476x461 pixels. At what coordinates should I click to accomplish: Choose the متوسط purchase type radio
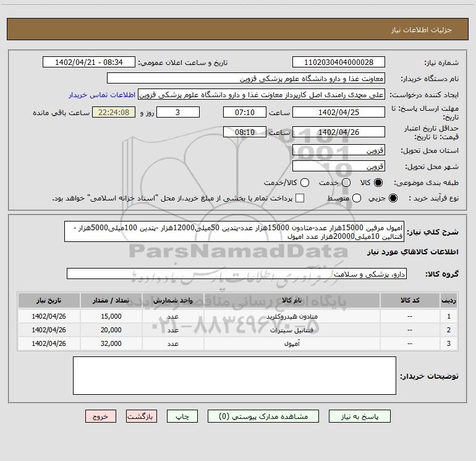357,198
